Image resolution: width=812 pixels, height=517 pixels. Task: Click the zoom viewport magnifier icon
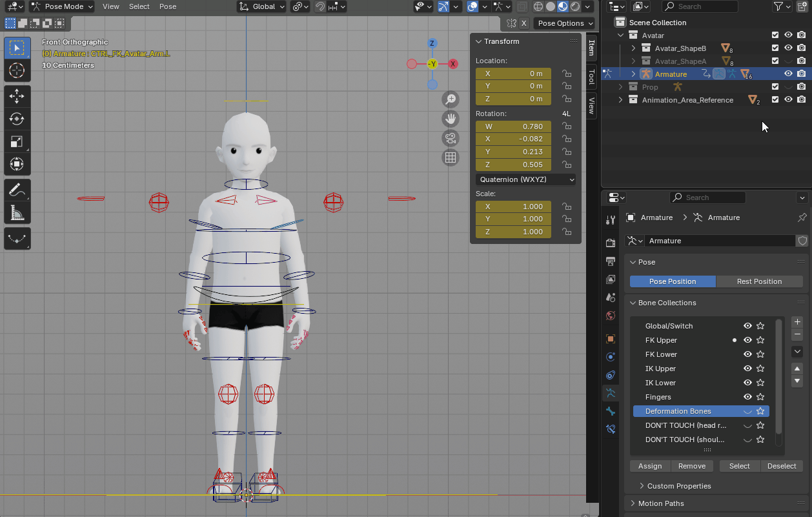pos(451,99)
